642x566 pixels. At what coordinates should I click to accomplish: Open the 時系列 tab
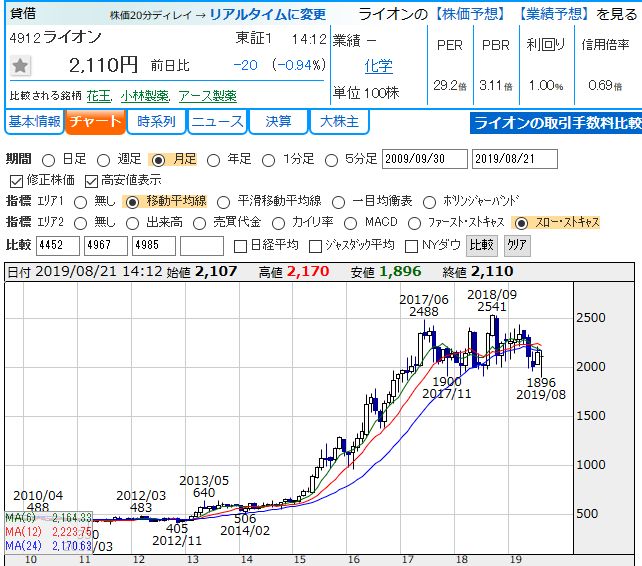(156, 122)
